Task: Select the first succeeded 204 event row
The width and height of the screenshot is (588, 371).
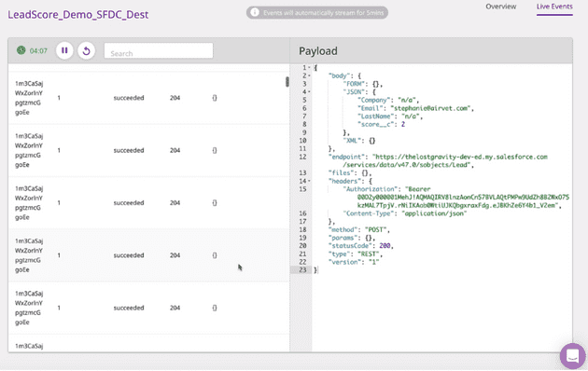Action: click(x=149, y=98)
